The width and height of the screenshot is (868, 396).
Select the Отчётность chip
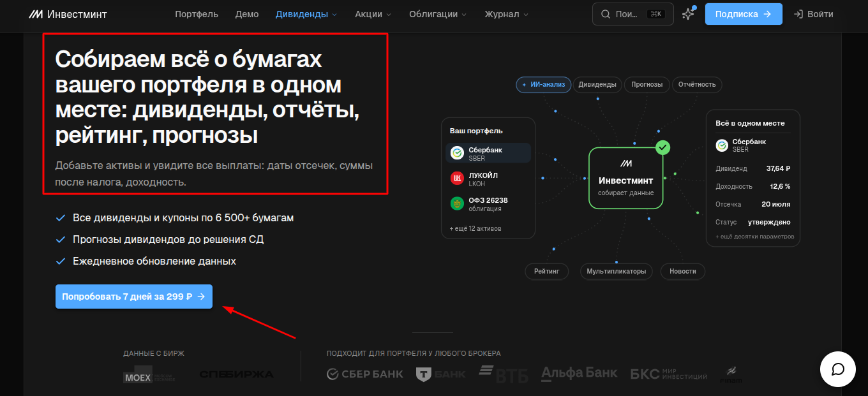pyautogui.click(x=697, y=84)
